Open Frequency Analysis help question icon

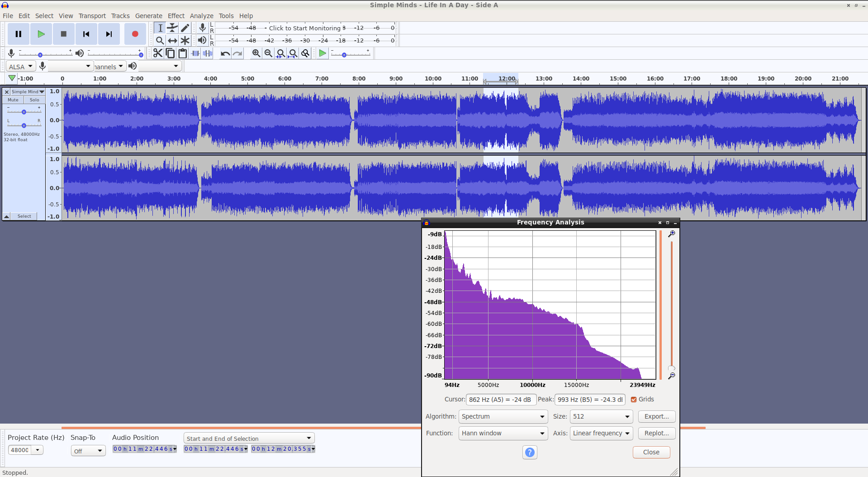coord(530,452)
